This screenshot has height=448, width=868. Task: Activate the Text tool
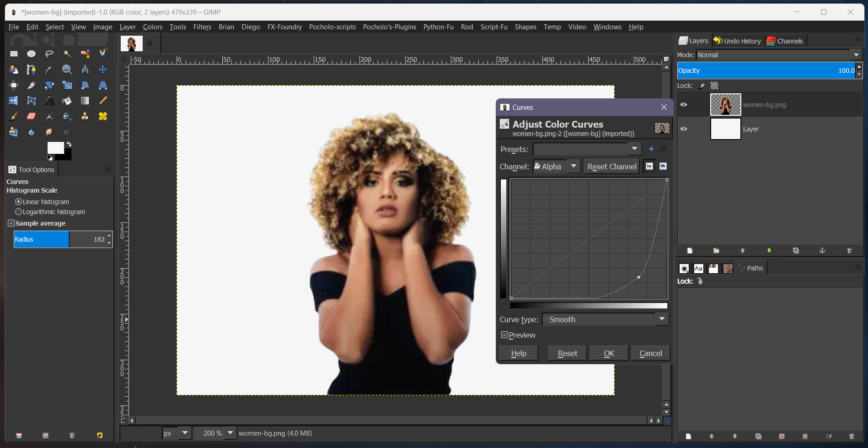tap(49, 101)
